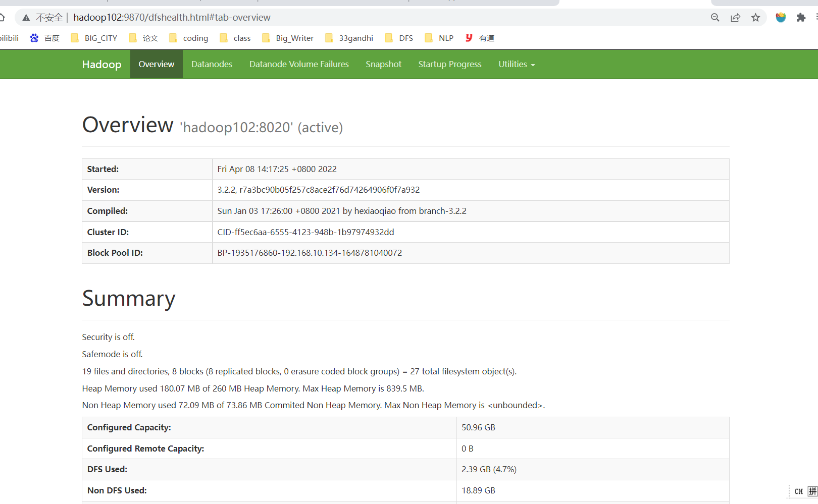
Task: Open the colorful fruit-bowl extension icon
Action: (781, 17)
